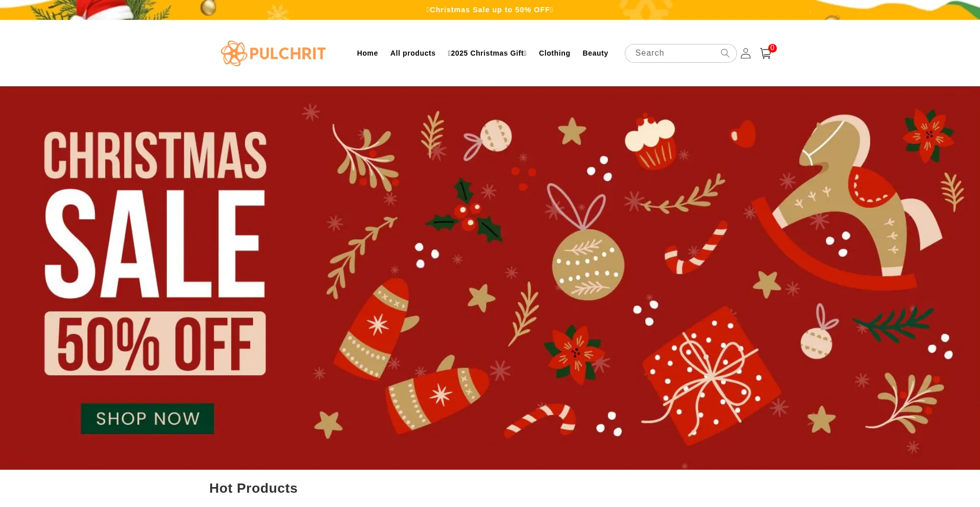Viewport: 980px width, 507px height.
Task: Click the search magnifier icon
Action: (x=725, y=53)
